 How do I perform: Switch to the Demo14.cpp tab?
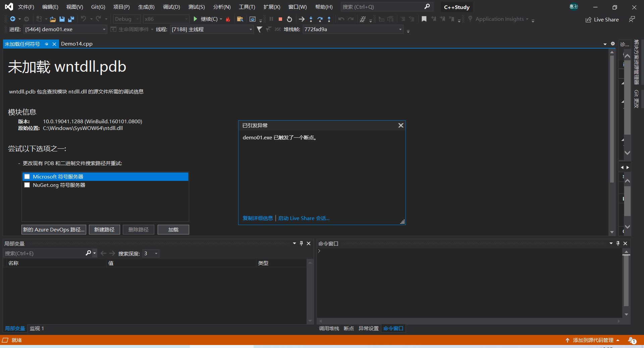pos(77,44)
